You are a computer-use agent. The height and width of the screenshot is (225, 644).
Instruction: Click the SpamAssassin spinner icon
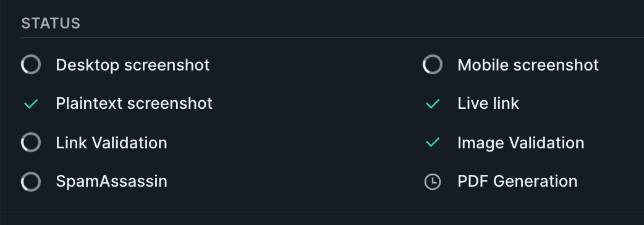pos(31,182)
